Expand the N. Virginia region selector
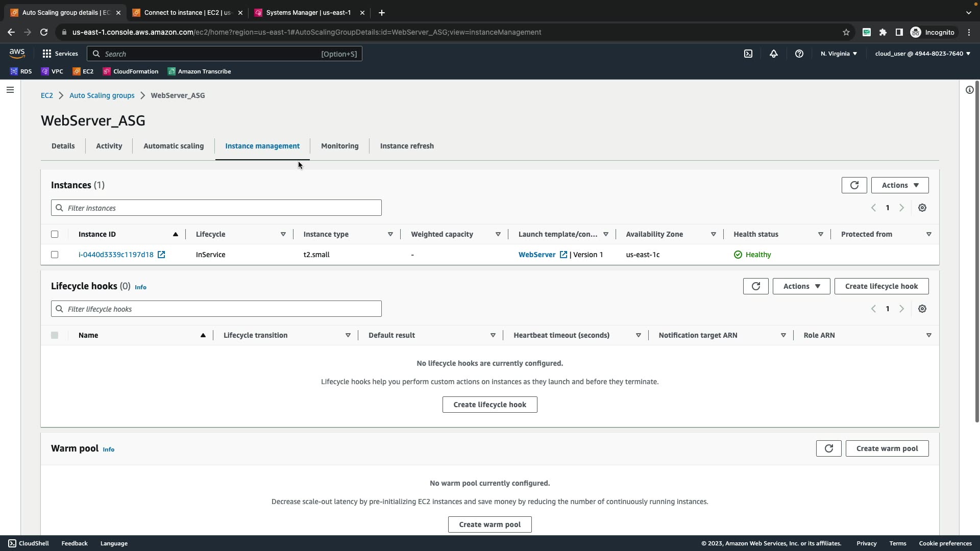 point(839,54)
